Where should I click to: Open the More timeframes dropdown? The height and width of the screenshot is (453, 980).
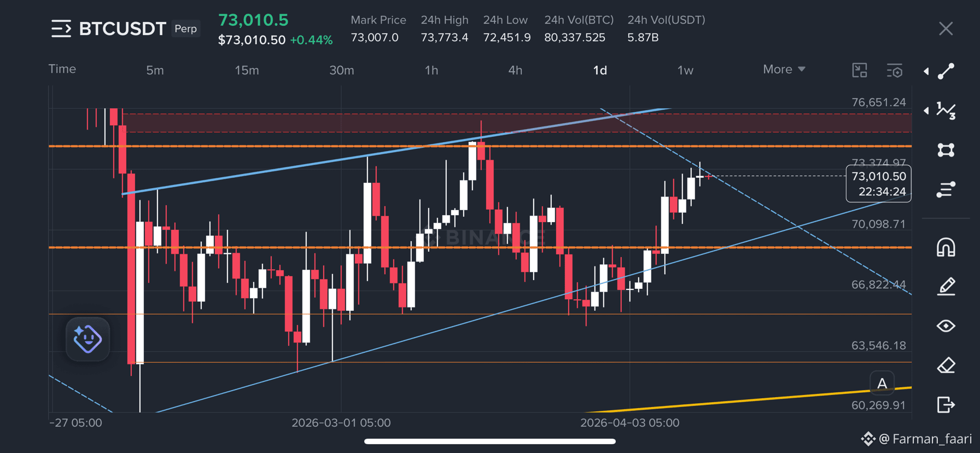coord(784,69)
